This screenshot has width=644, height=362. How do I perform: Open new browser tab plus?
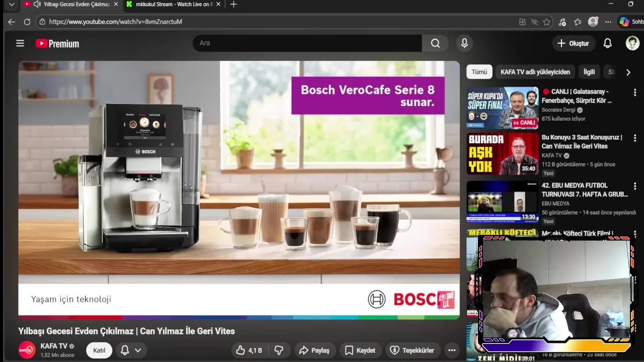233,5
